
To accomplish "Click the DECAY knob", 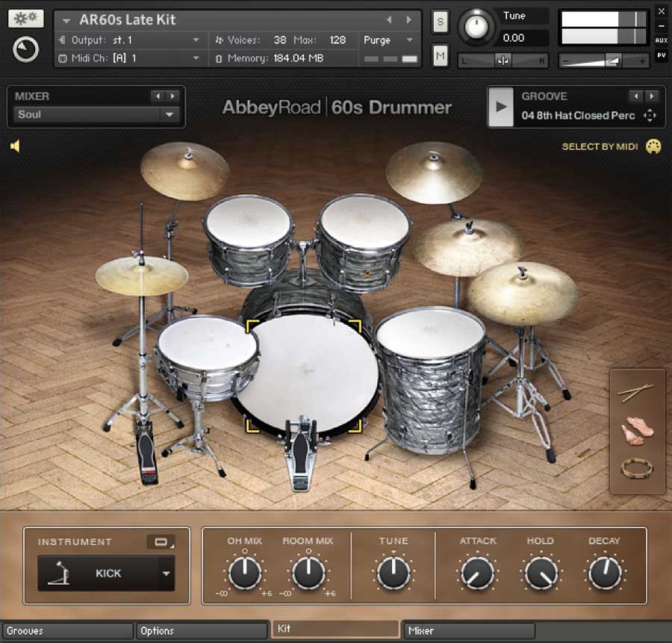I will point(605,573).
